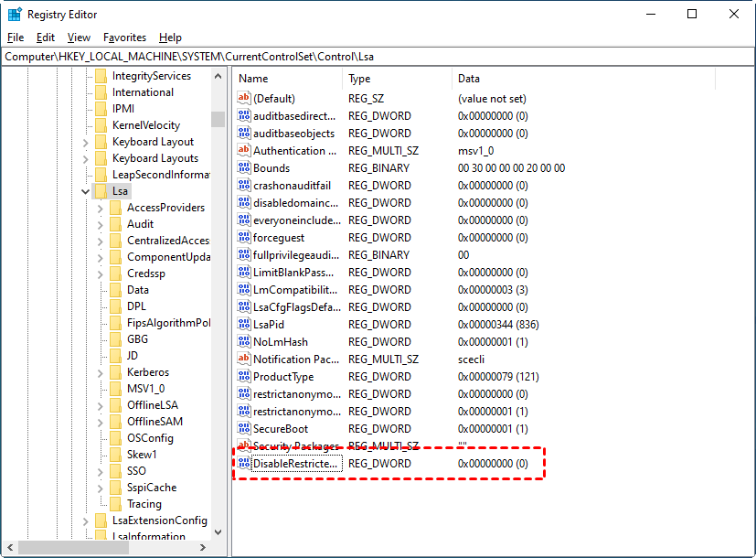Click the MSV1_0 folder icon

click(116, 388)
